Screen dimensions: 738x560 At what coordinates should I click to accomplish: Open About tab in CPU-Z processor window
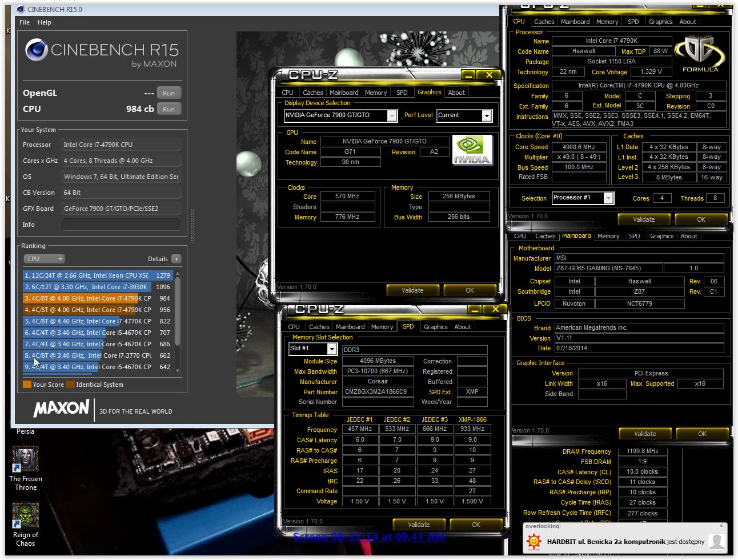point(688,22)
